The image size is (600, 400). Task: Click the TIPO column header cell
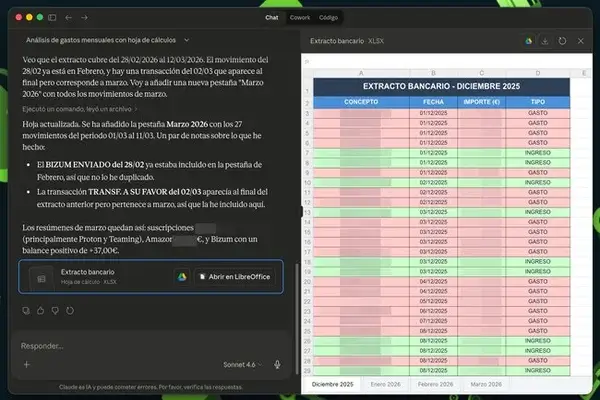pos(538,102)
